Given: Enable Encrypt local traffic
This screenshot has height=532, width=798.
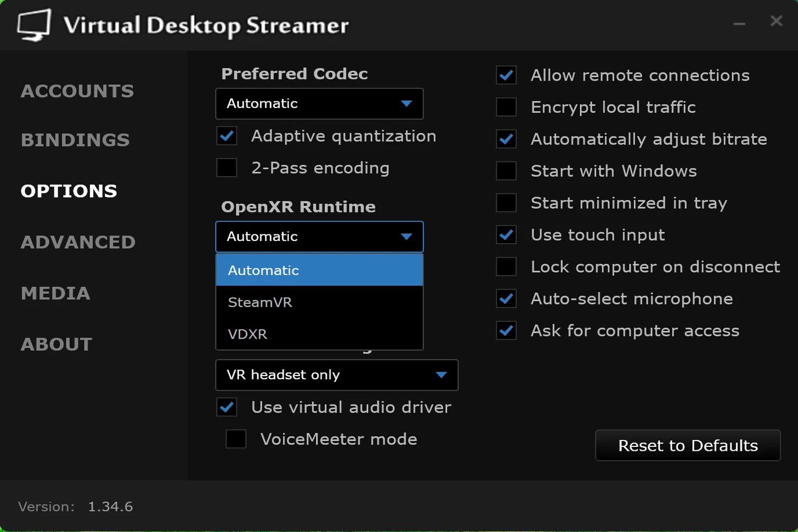Looking at the screenshot, I should [x=506, y=107].
